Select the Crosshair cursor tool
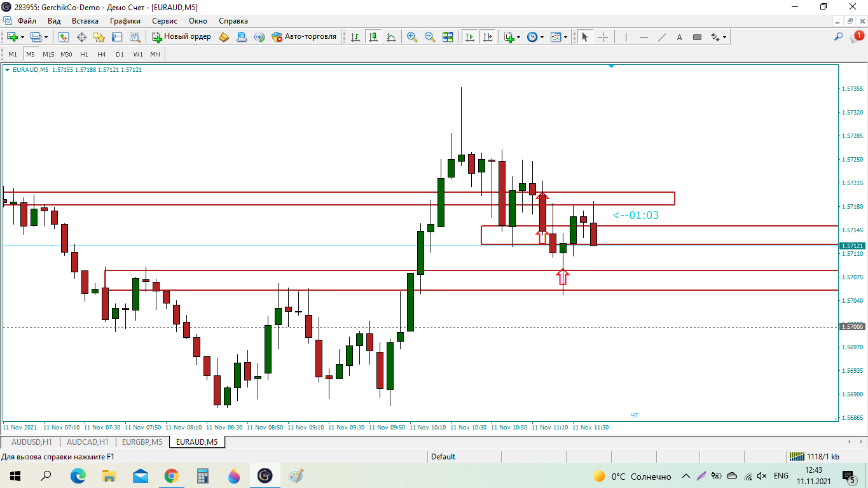 [x=603, y=37]
